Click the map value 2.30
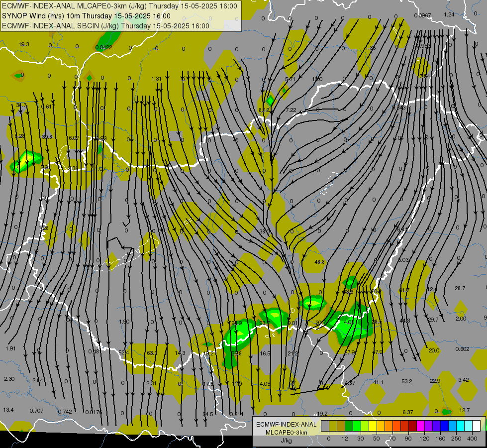The width and height of the screenshot is (487, 448). click(x=9, y=379)
